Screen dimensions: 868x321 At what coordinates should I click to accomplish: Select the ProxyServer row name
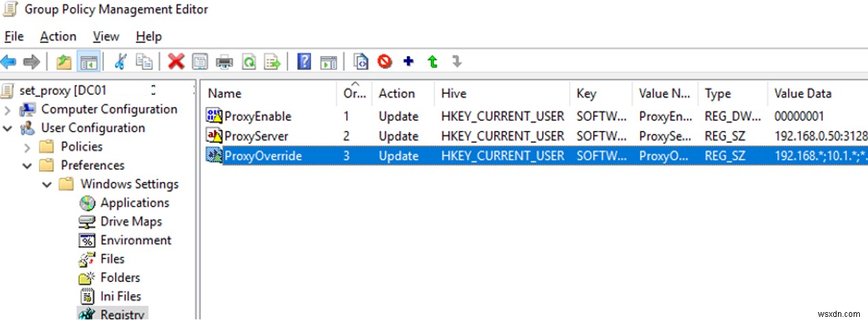click(256, 136)
